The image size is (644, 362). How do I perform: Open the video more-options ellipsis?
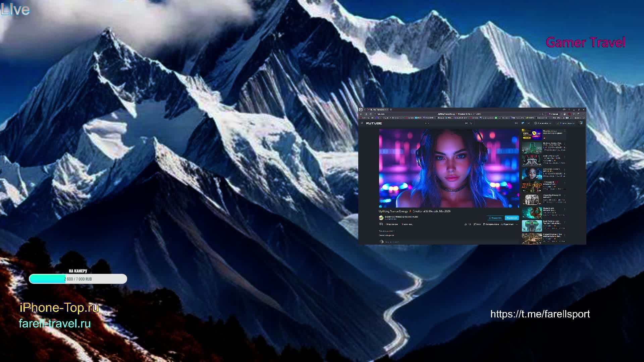[517, 224]
